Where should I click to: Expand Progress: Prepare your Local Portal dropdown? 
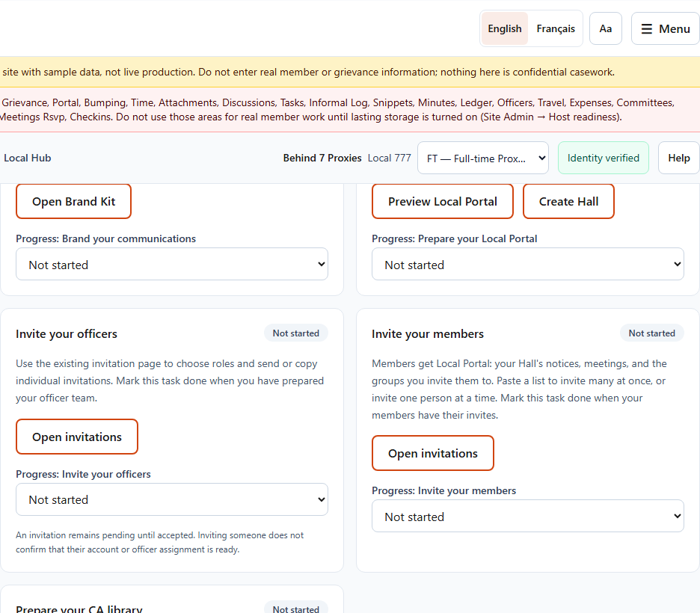pos(528,264)
